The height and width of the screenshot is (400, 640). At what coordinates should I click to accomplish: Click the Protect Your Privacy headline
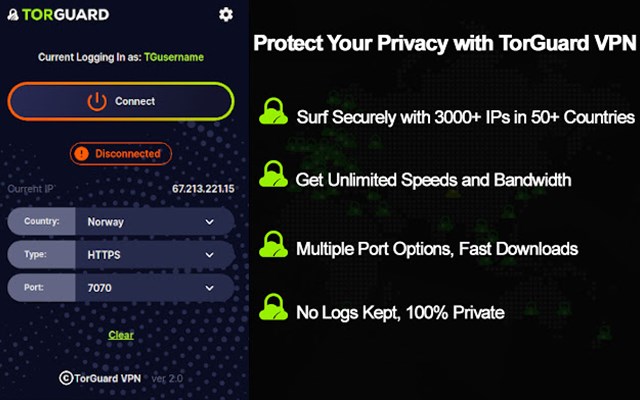(x=443, y=45)
